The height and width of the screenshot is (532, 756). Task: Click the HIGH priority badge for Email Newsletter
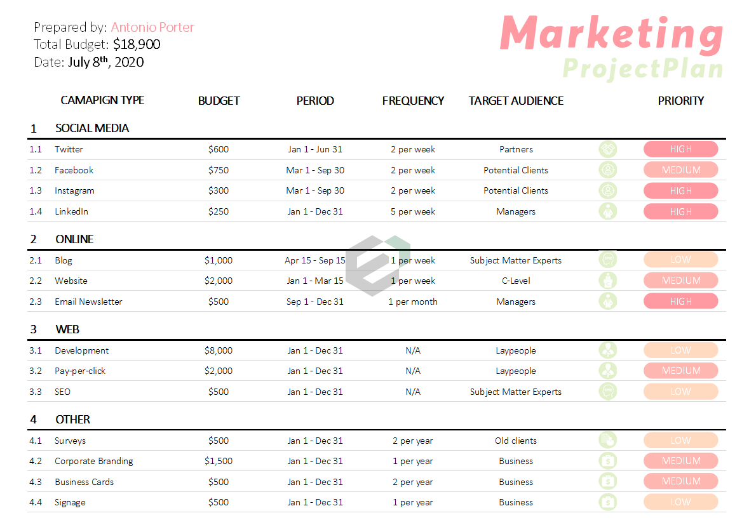click(680, 302)
